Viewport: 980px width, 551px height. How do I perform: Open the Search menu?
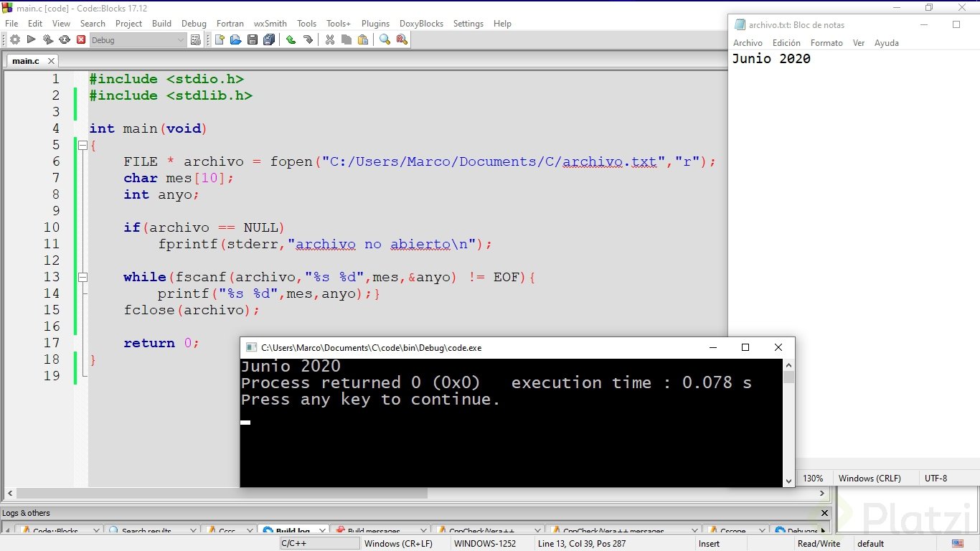[x=93, y=24]
